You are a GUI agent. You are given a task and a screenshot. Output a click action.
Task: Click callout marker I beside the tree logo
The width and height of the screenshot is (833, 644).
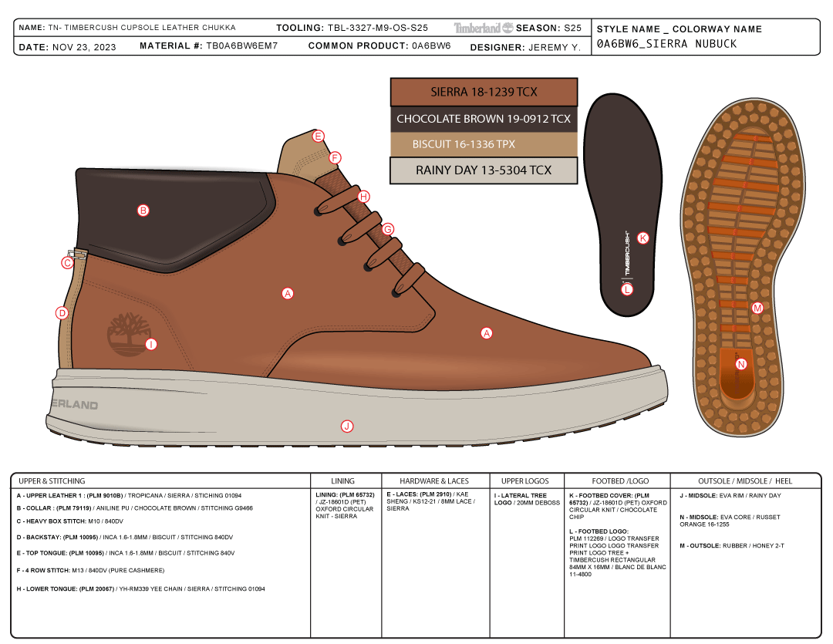pyautogui.click(x=151, y=344)
